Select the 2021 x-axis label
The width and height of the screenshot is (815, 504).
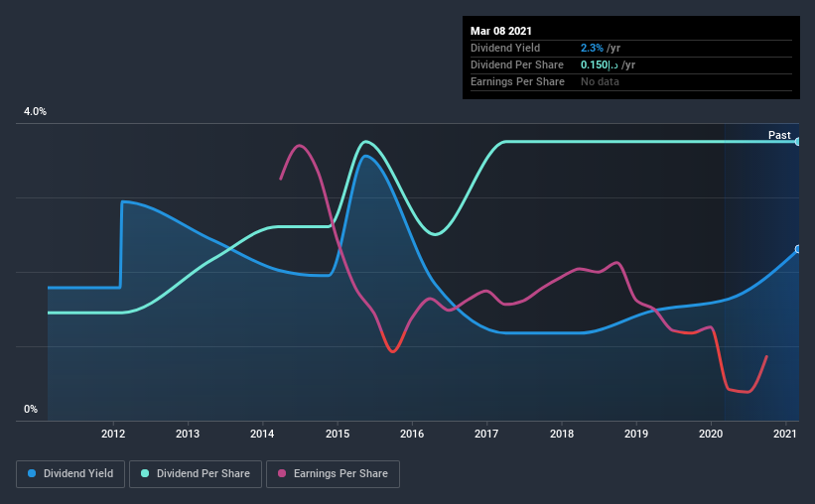(x=785, y=434)
